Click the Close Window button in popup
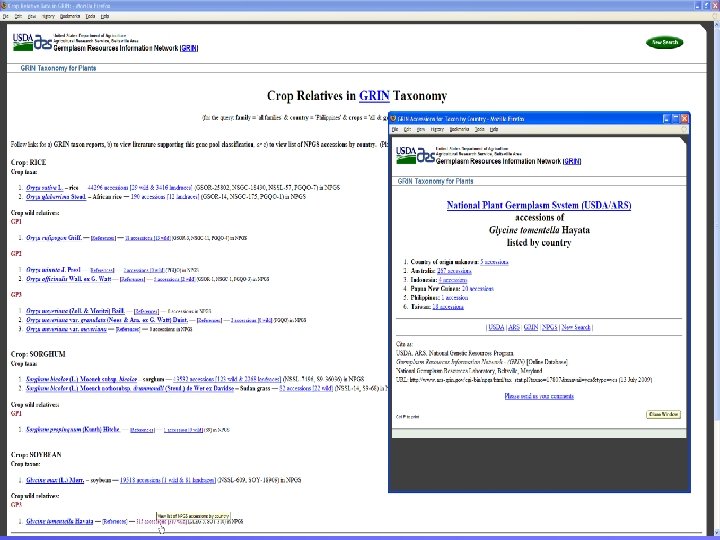The width and height of the screenshot is (720, 540). coord(664,414)
